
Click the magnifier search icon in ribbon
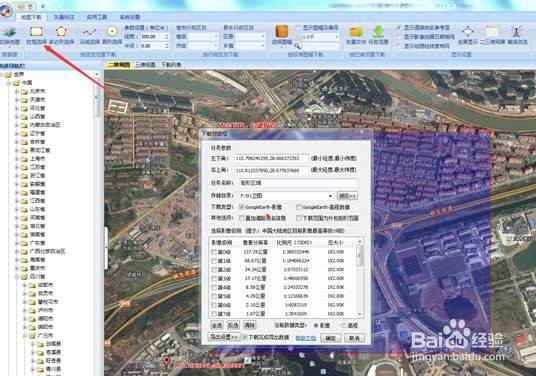[297, 46]
